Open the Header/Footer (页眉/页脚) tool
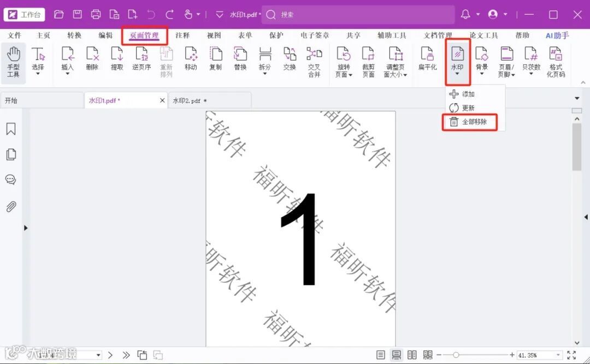 coord(506,62)
